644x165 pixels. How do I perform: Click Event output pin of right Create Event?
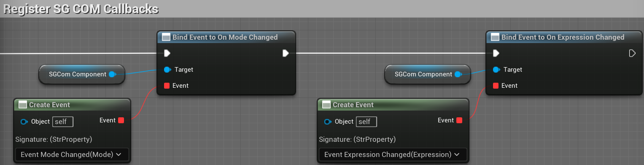[x=459, y=121]
